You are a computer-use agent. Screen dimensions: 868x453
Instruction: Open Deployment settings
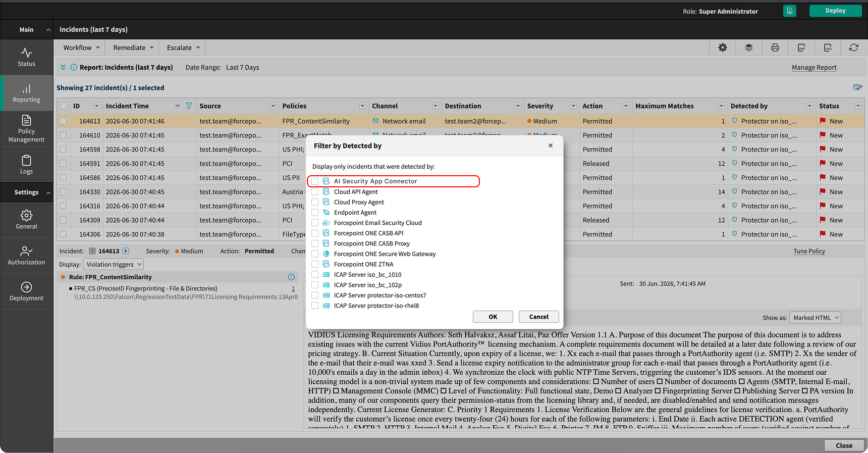click(26, 291)
